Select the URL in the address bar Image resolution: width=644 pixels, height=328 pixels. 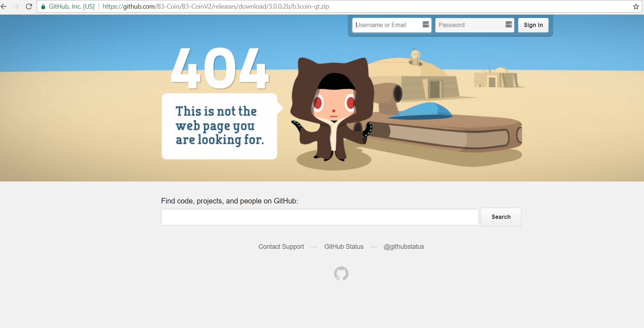(x=216, y=6)
